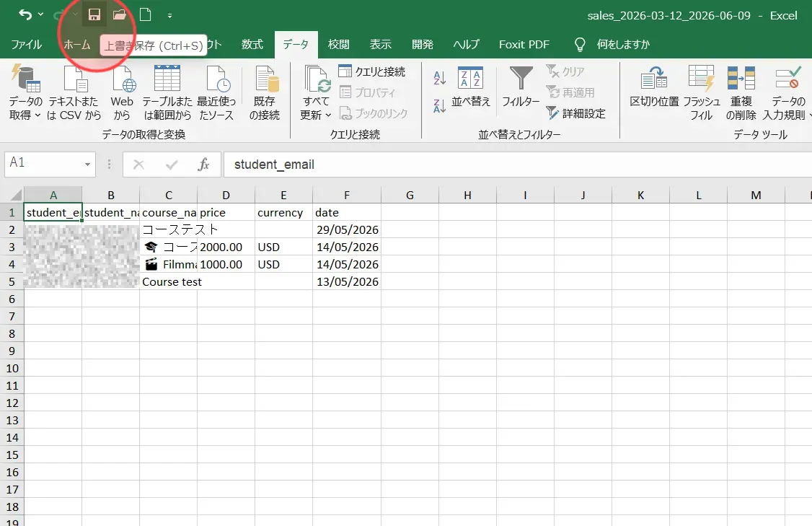This screenshot has width=812, height=526.
Task: Open the 表示 ribbon tab
Action: tap(381, 45)
